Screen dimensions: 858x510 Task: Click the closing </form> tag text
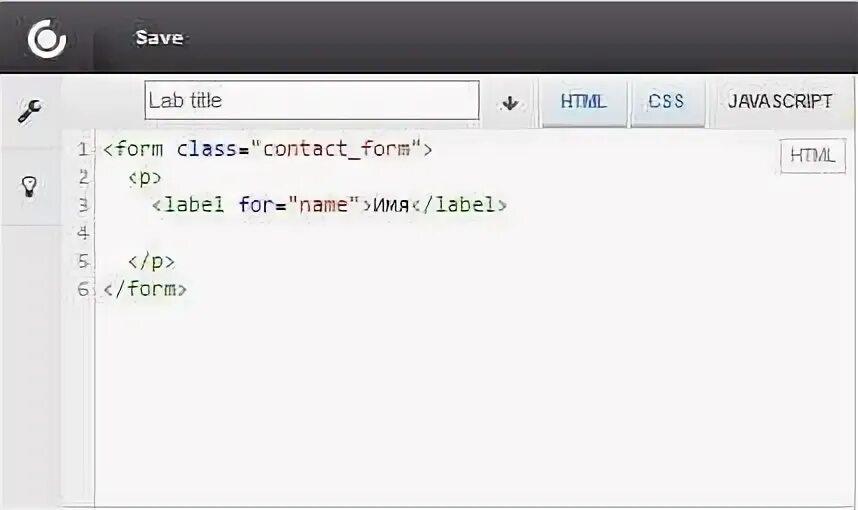click(x=145, y=289)
